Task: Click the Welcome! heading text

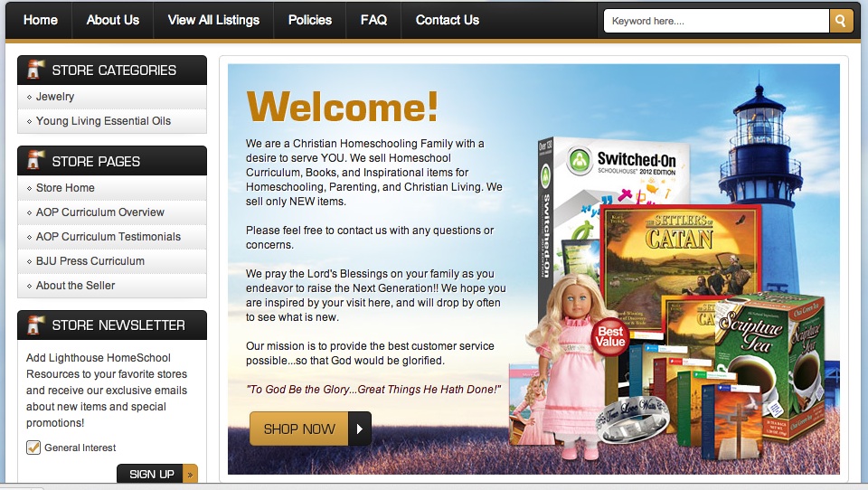Action: tap(343, 107)
